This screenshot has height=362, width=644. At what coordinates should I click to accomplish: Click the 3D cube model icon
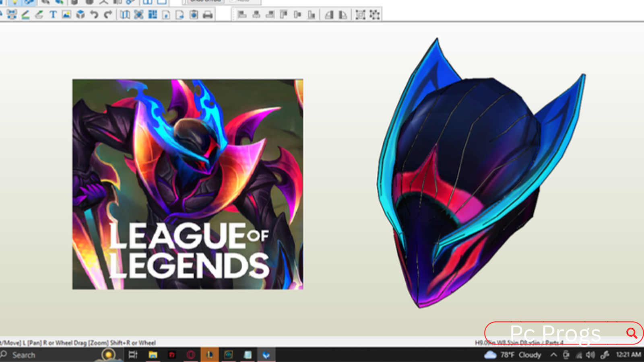(x=80, y=15)
